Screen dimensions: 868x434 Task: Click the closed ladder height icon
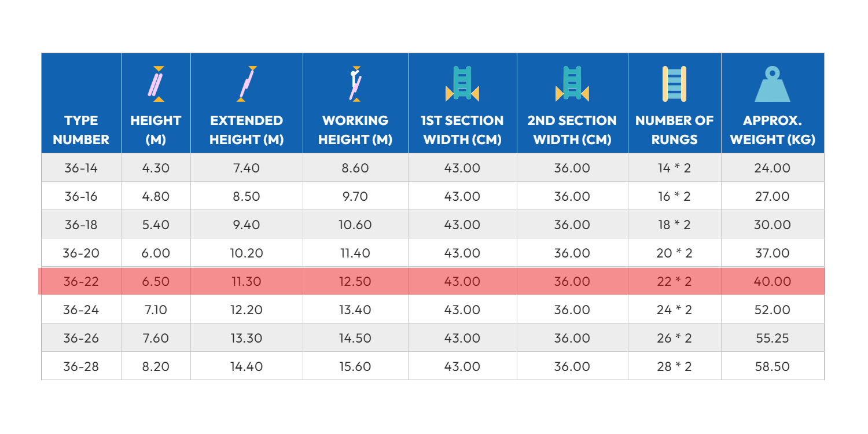tap(155, 84)
